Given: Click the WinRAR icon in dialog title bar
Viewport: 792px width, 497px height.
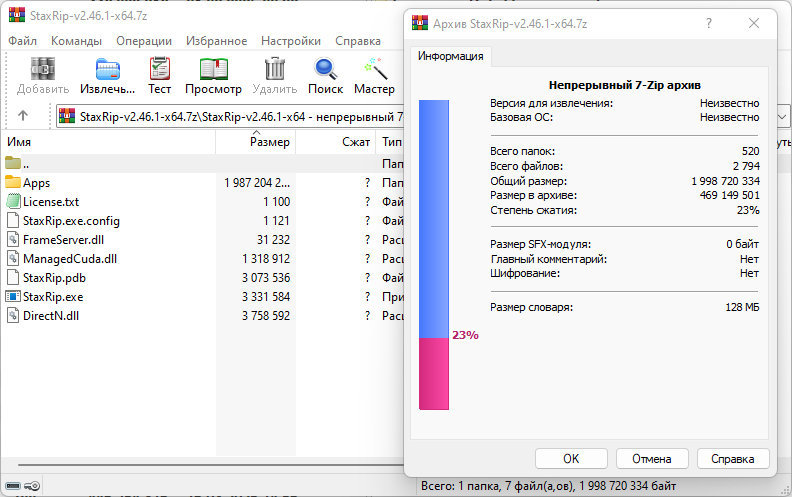Looking at the screenshot, I should point(420,23).
